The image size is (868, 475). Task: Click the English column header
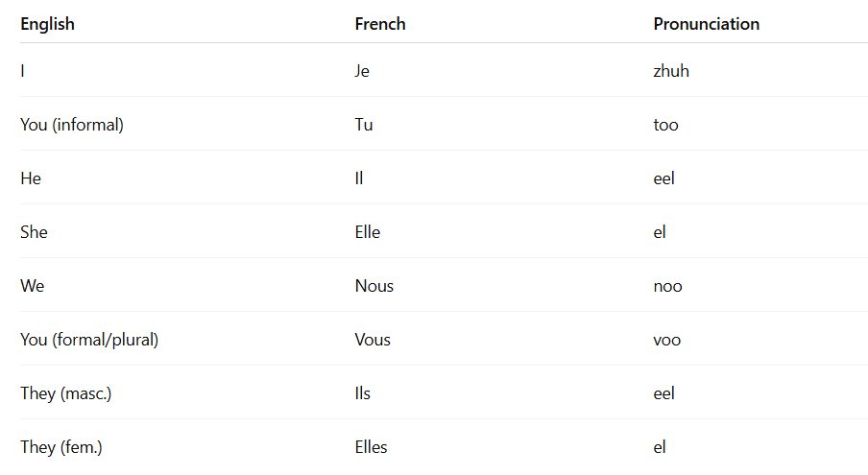(48, 24)
